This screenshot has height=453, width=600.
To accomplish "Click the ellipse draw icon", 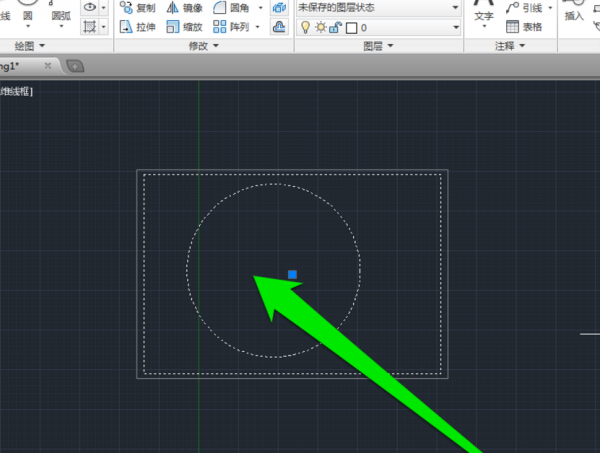I will [90, 7].
